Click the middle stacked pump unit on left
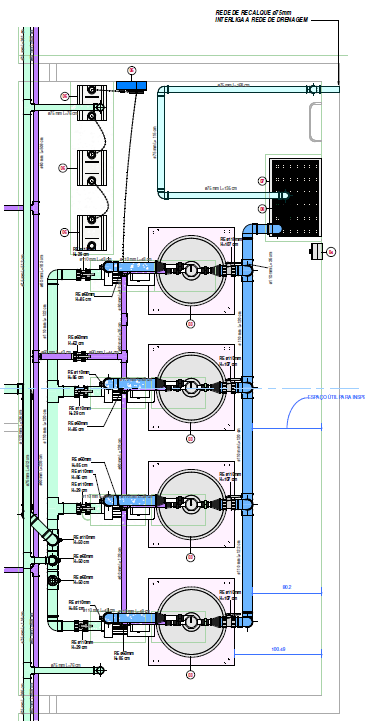Image resolution: width=365 pixels, height=727 pixels. [91, 167]
